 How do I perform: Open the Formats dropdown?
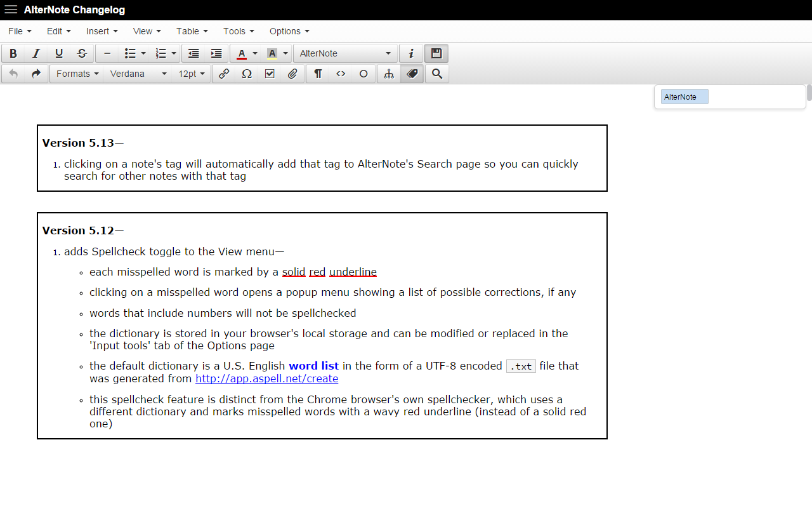click(77, 74)
